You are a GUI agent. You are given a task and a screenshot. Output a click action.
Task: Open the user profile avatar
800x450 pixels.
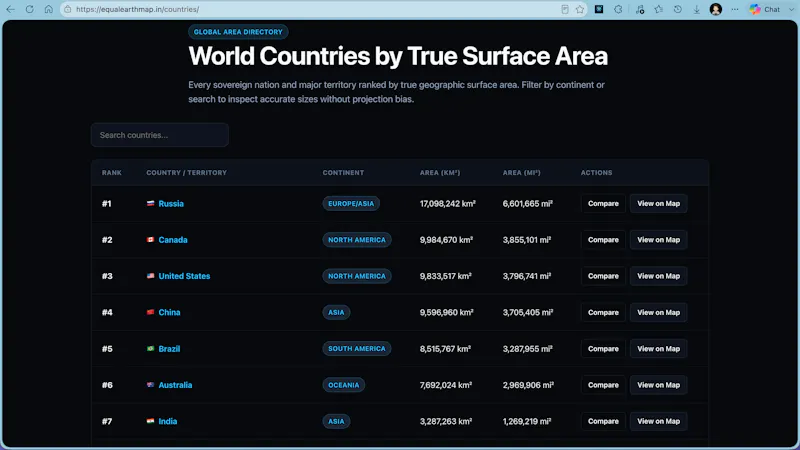pos(716,9)
